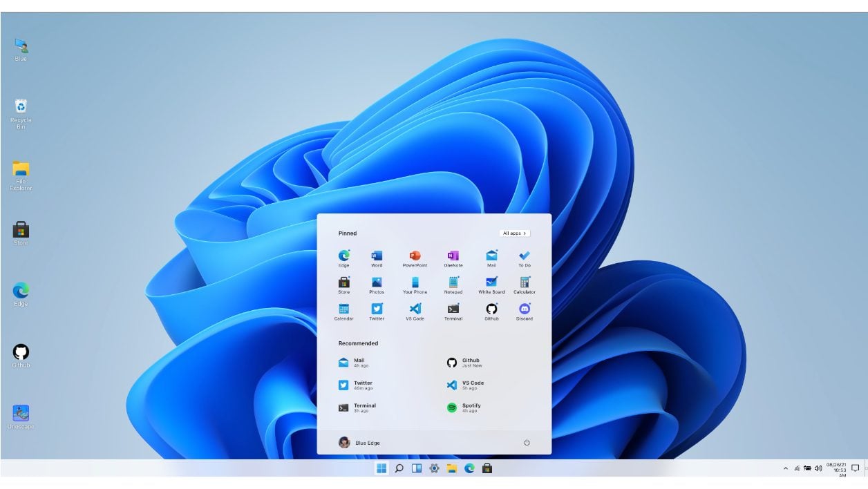The height and width of the screenshot is (489, 868).
Task: Select the Github desktop shortcut
Action: 21,355
